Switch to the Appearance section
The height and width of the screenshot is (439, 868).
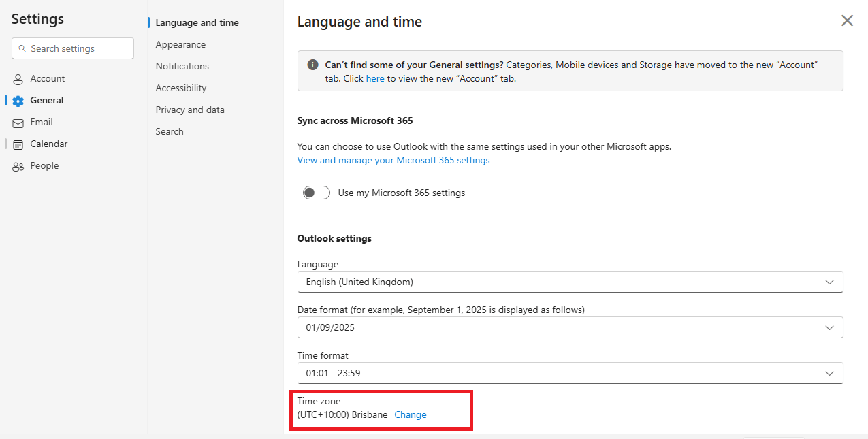(180, 44)
